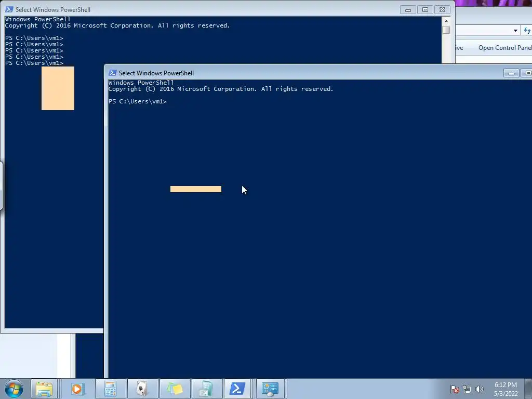Click Open Control Panel in Explorer toolbar
The image size is (532, 399).
pyautogui.click(x=505, y=48)
